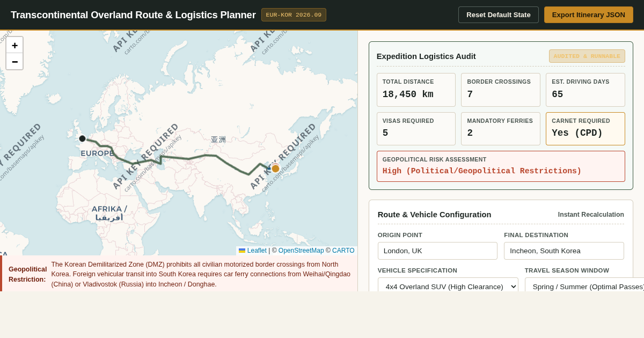Zoom in on the map

click(14, 45)
